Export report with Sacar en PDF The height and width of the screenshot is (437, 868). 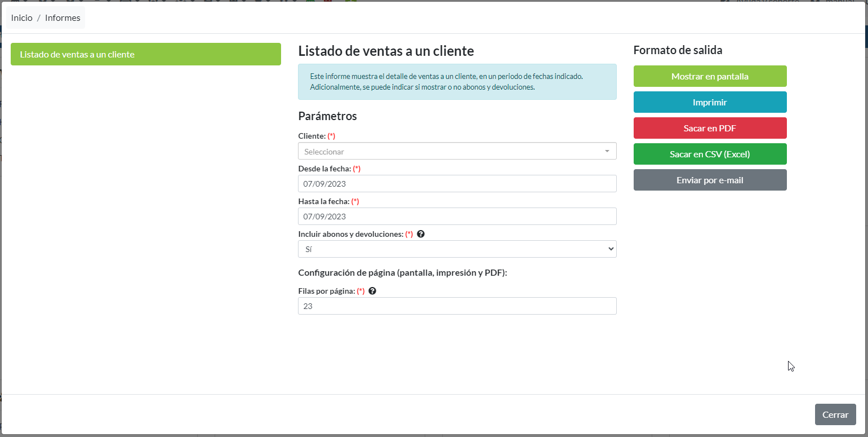(x=710, y=128)
